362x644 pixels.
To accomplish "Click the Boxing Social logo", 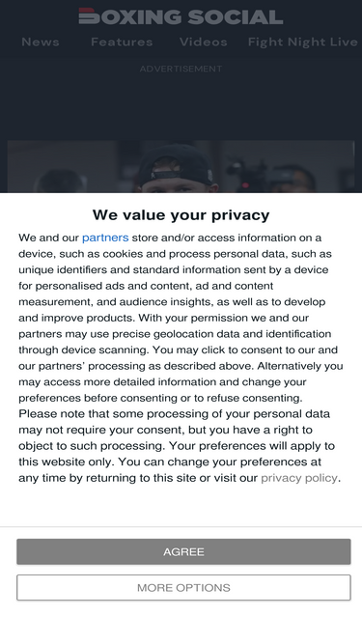I will 181,16.
